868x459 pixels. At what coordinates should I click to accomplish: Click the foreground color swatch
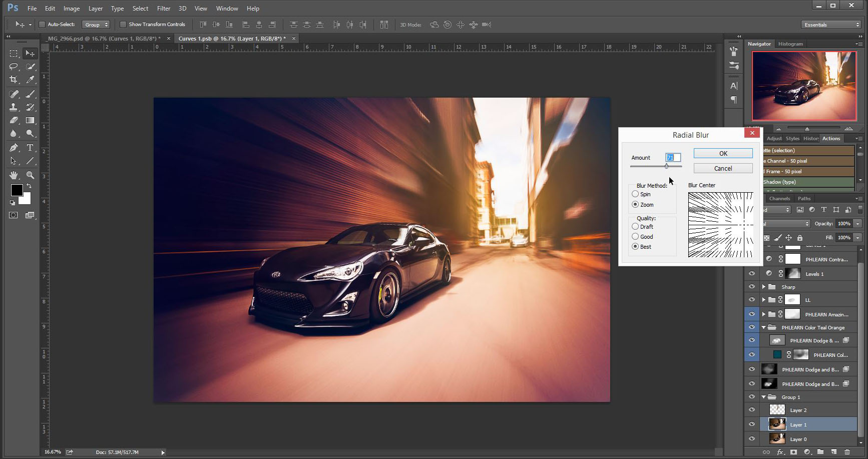tap(17, 190)
